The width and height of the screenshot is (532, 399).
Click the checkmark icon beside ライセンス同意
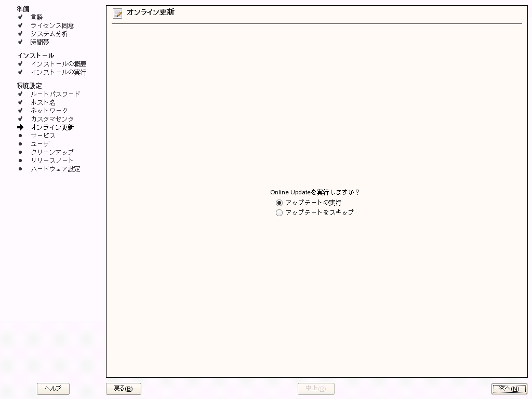coord(19,25)
